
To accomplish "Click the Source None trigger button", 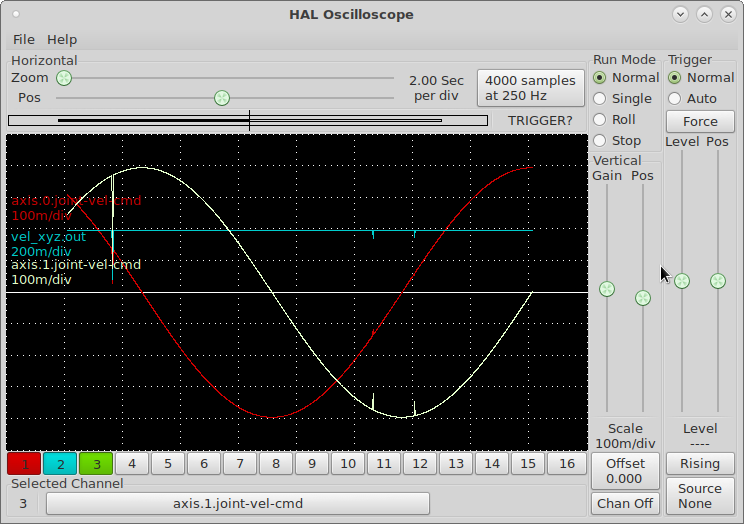I will point(700,496).
